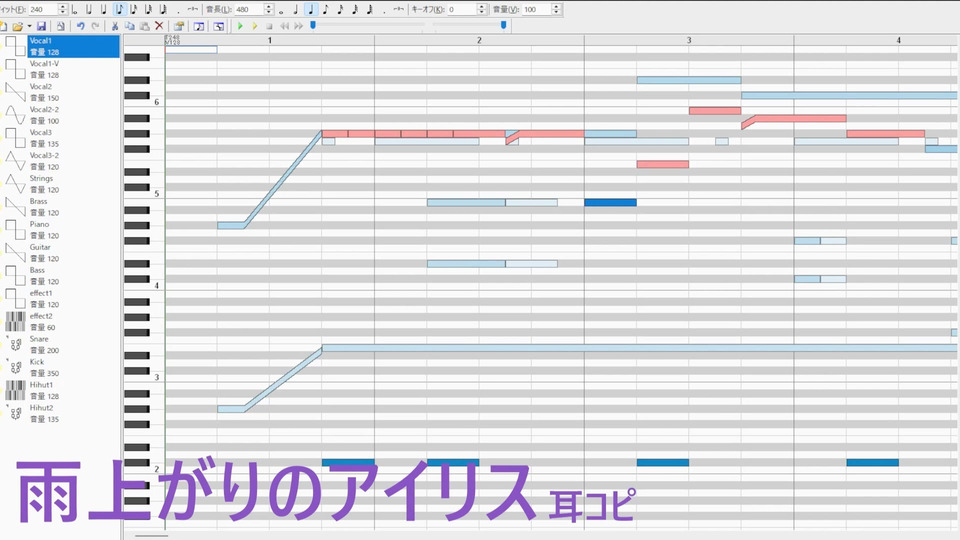
Task: Click the right blue slider thumb
Action: pos(503,25)
